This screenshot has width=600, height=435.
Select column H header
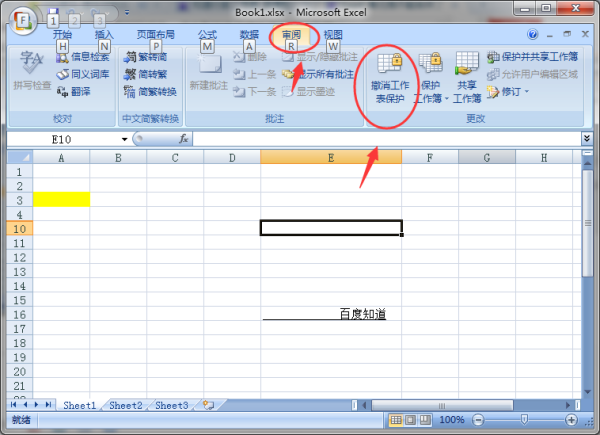(x=544, y=158)
